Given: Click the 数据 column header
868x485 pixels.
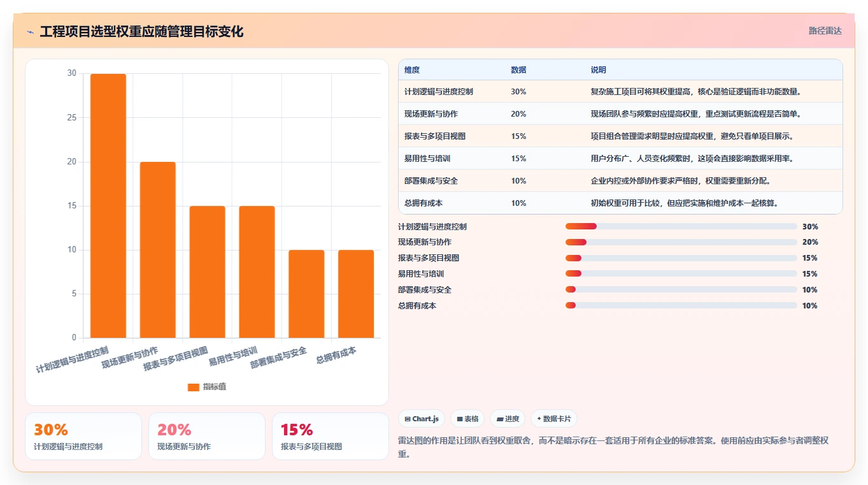Looking at the screenshot, I should (518, 70).
